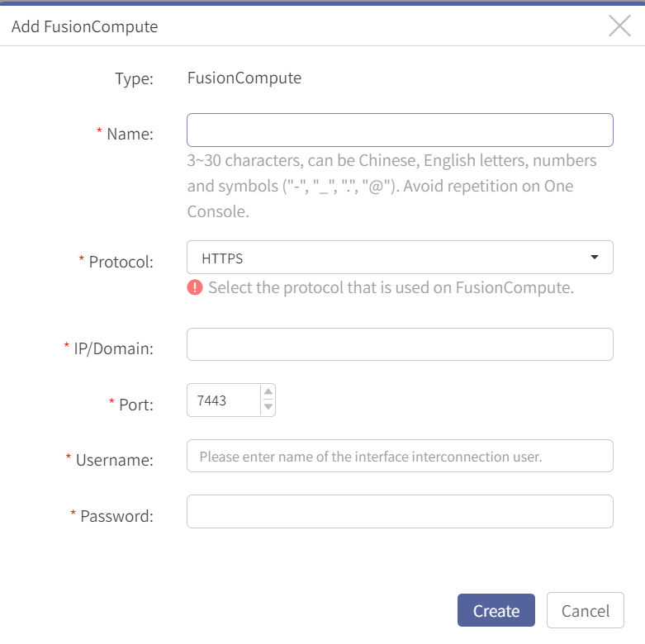645x644 pixels.
Task: Select the Password input box
Action: 400,512
